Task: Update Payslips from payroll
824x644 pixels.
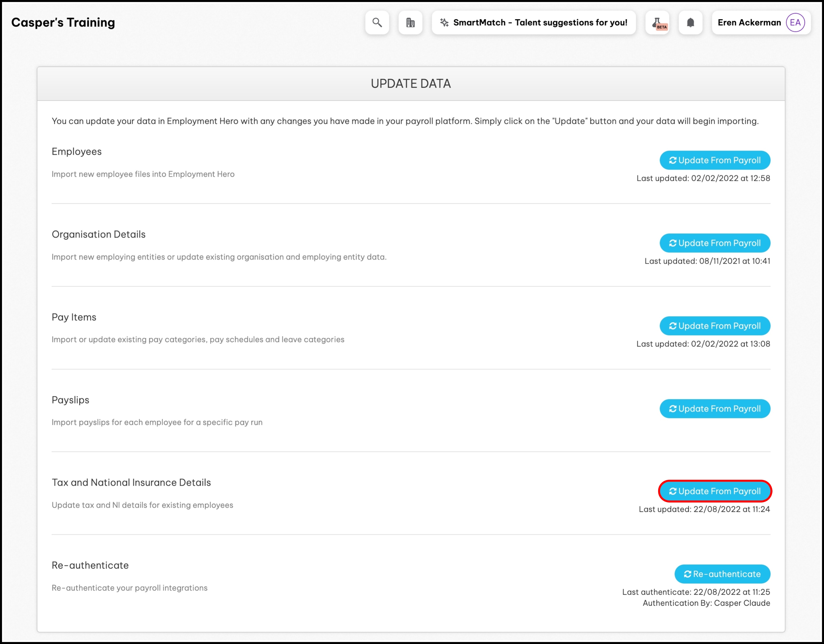Action: tap(715, 409)
